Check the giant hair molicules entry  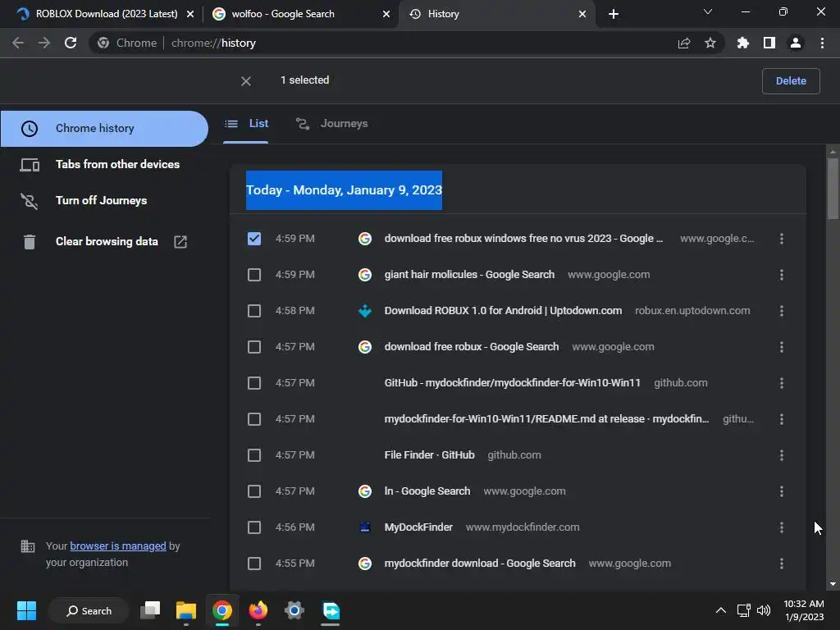pos(254,275)
